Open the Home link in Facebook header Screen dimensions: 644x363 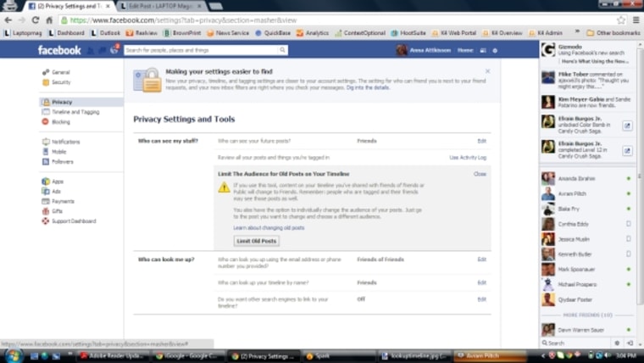click(x=465, y=50)
